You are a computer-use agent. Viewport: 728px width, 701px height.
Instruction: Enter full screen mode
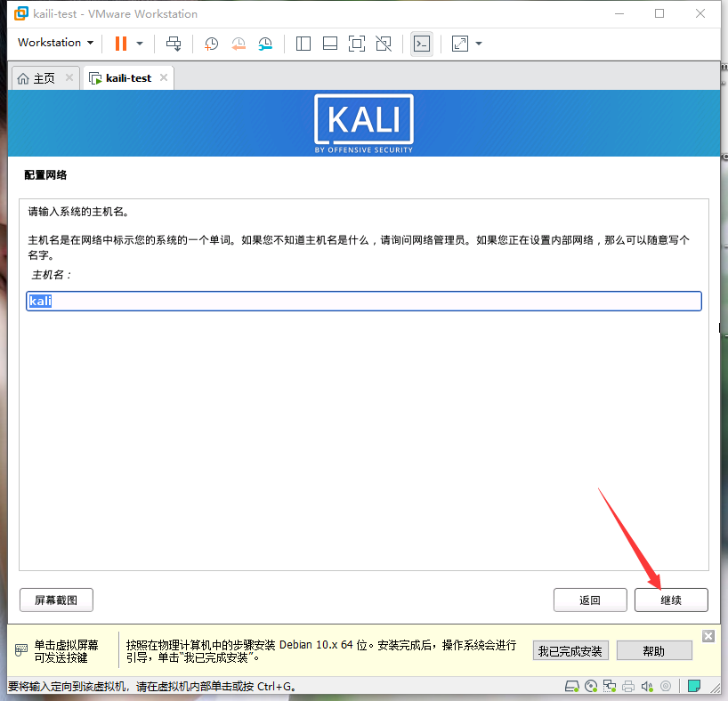357,44
